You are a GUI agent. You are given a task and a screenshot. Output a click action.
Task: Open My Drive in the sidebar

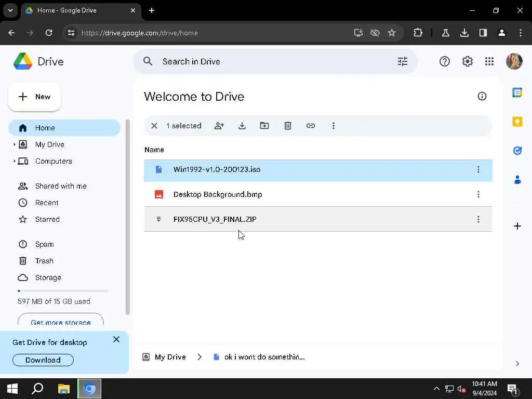(x=49, y=144)
